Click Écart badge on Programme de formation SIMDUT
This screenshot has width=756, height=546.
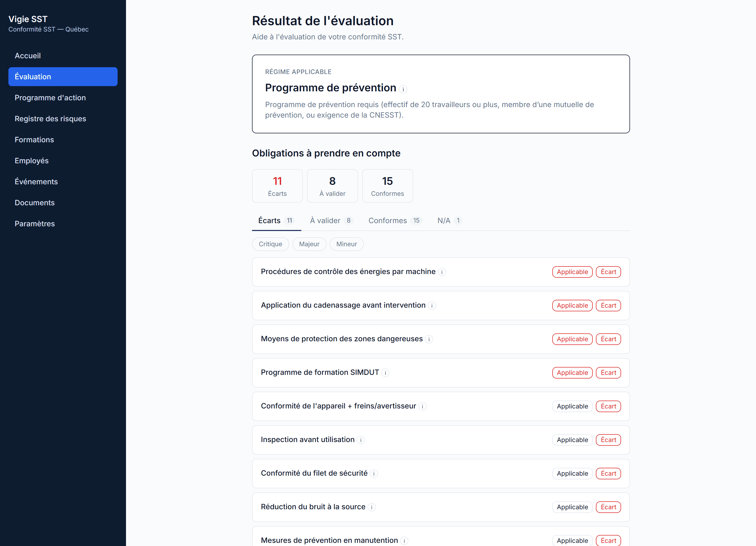[608, 373]
